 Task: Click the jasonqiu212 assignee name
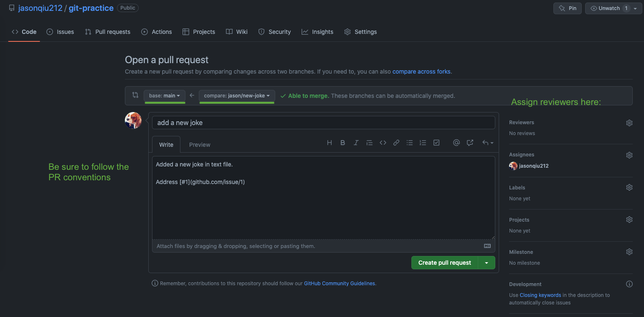(x=534, y=166)
